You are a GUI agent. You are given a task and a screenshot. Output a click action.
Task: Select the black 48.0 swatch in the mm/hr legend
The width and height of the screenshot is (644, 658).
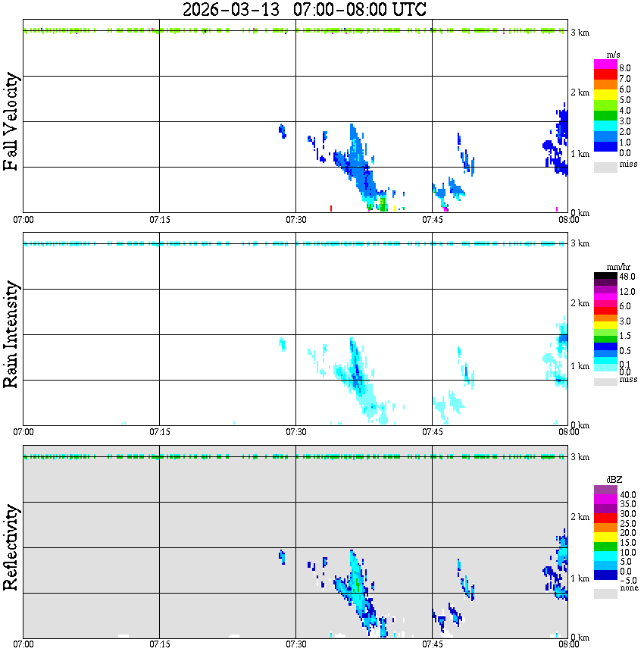pos(605,276)
